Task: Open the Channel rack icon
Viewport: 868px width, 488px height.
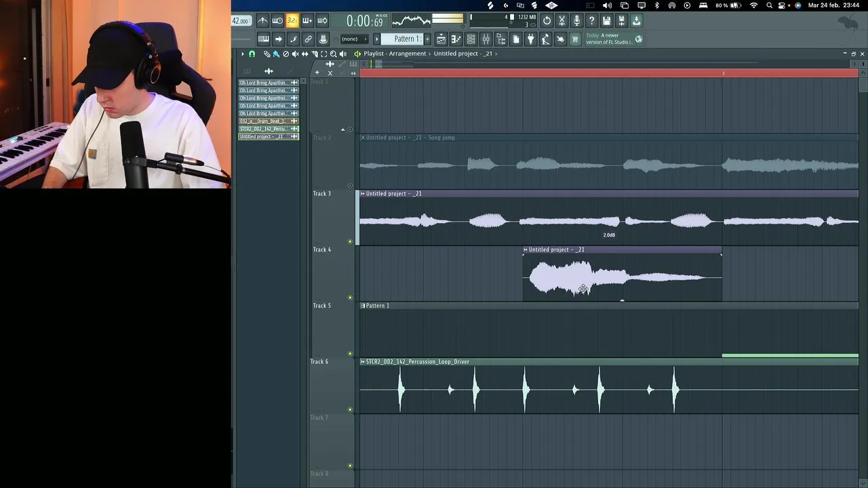Action: click(471, 39)
